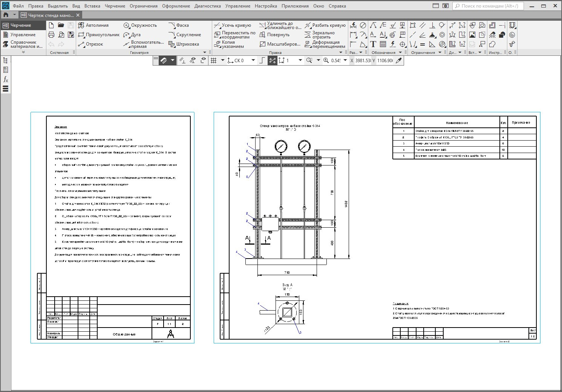This screenshot has width=562, height=392.
Task: Open the Диагностика menu
Action: tap(208, 6)
